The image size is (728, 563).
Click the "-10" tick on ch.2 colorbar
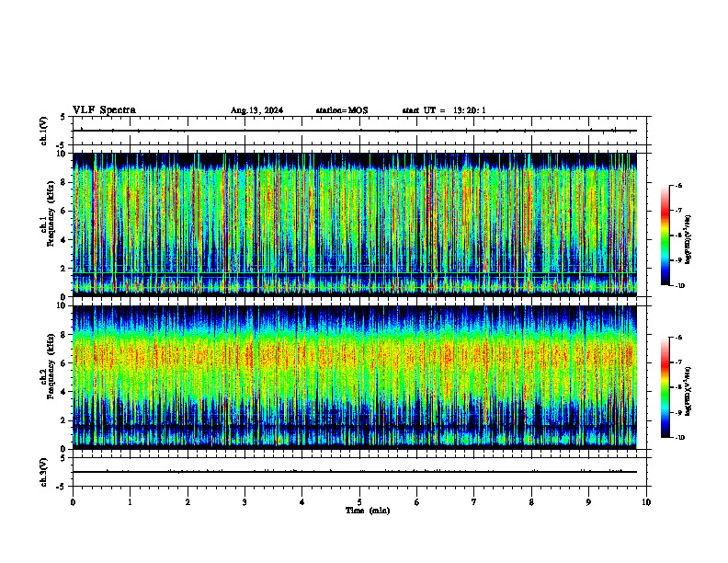click(679, 438)
